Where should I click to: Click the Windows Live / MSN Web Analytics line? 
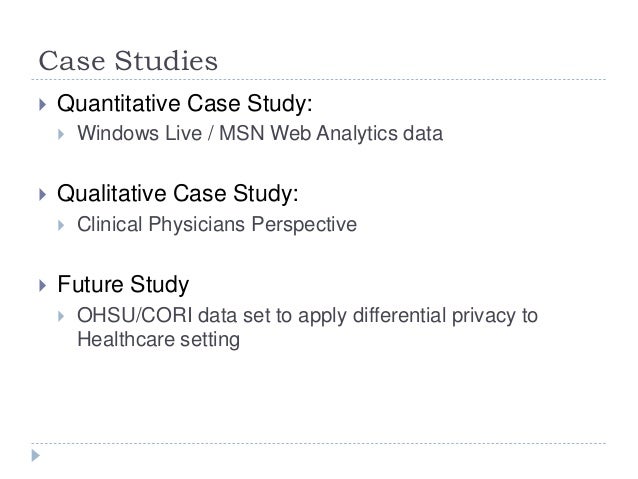(x=258, y=134)
